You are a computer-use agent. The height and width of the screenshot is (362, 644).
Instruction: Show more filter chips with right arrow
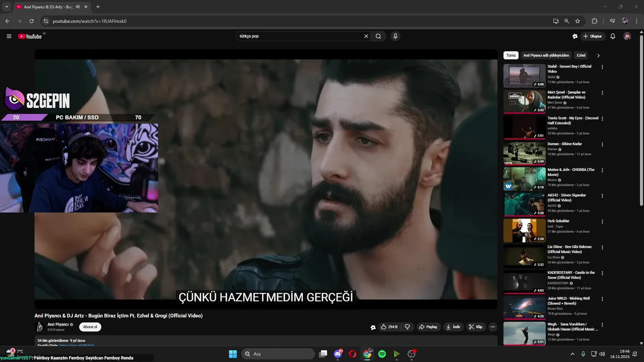click(x=598, y=55)
